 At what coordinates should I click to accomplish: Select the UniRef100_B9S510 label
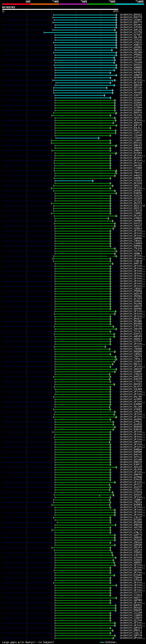[x=131, y=65]
